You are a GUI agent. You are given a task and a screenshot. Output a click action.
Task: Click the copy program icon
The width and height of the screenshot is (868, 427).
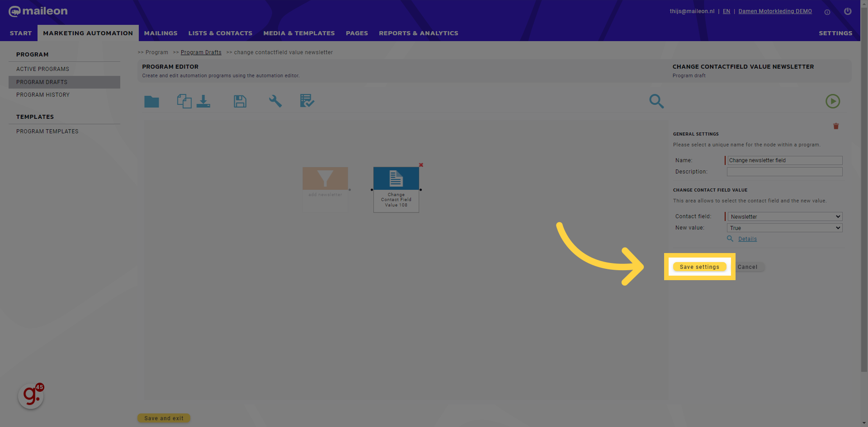pyautogui.click(x=184, y=101)
